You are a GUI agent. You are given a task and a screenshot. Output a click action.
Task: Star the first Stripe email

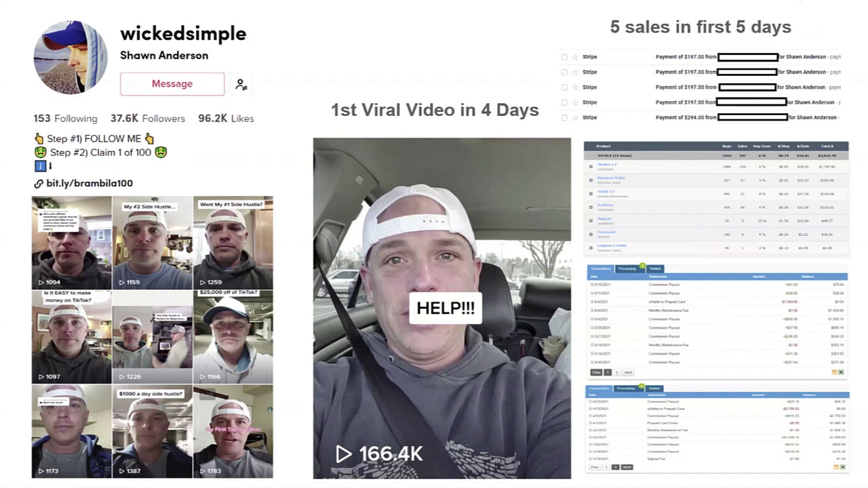pos(575,57)
